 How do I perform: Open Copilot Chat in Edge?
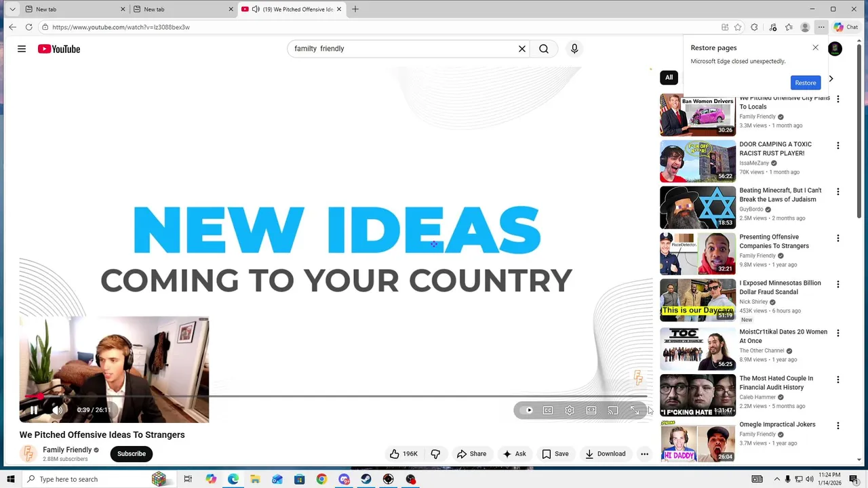[846, 27]
